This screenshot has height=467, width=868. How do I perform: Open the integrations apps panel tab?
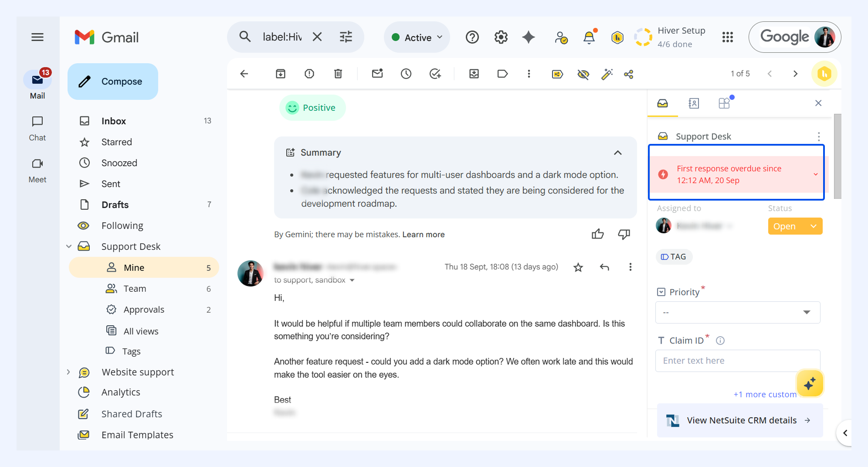coord(724,103)
